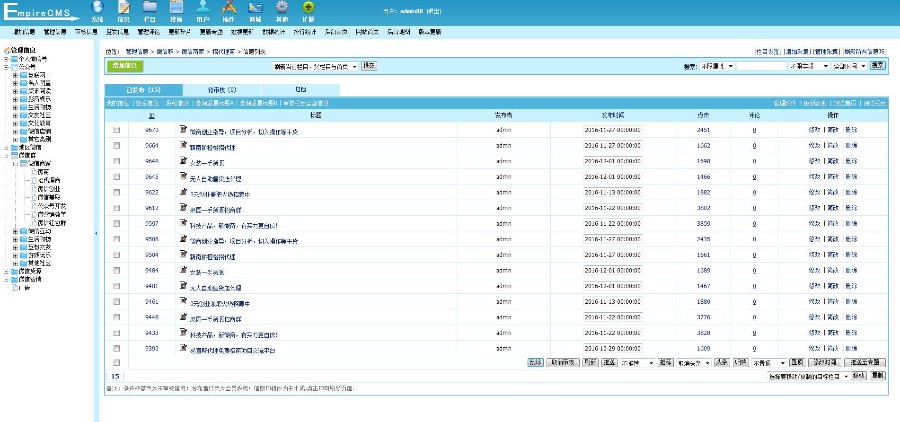Click the click count 3850
This screenshot has width=900, height=422.
pyautogui.click(x=703, y=223)
